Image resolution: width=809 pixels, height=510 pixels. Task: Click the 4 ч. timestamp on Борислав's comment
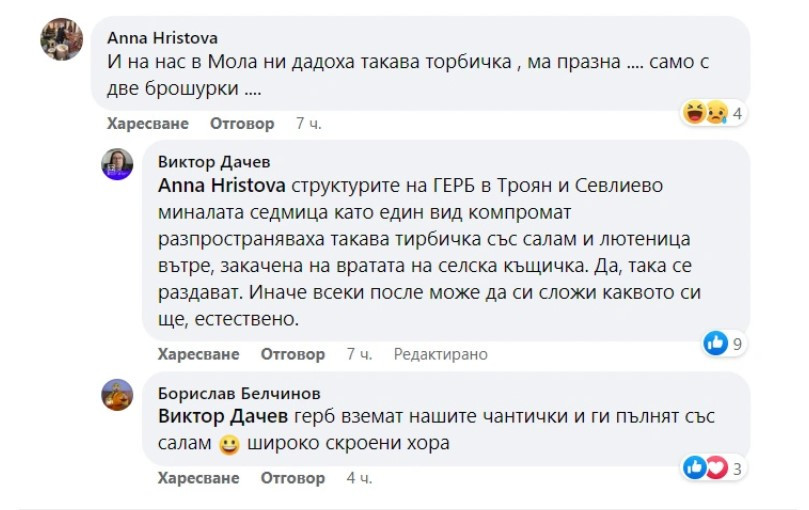(x=359, y=478)
